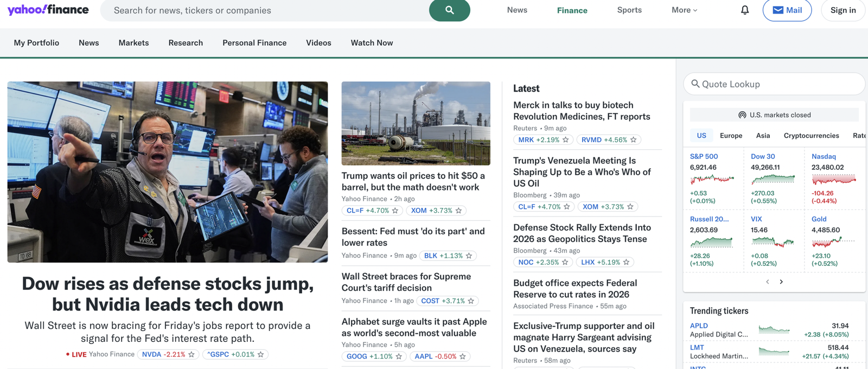Star the XOM ticker under oil prices story
This screenshot has height=369, width=868.
pyautogui.click(x=458, y=211)
